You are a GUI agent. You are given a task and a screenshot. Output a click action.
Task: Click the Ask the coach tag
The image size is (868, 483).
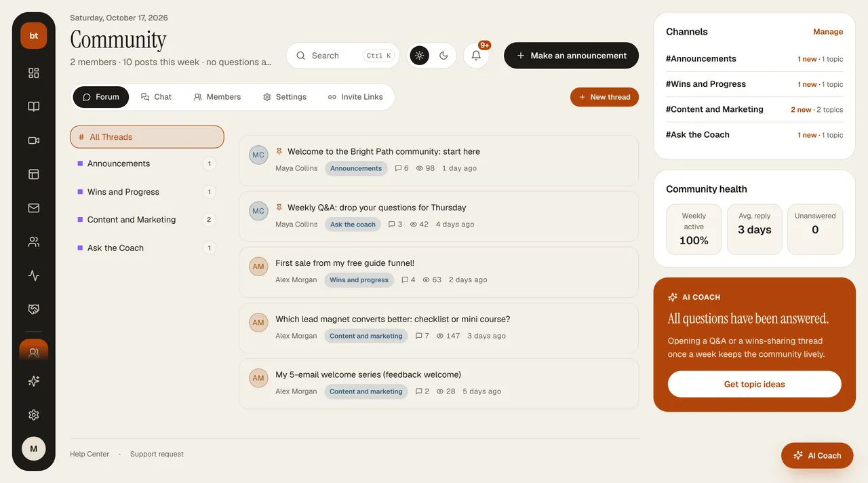tap(353, 225)
